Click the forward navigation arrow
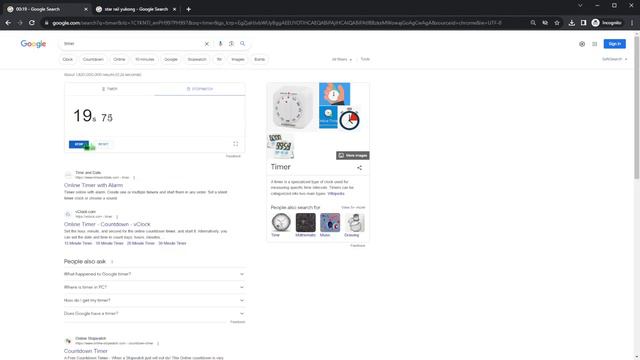The image size is (640, 360). pyautogui.click(x=20, y=23)
